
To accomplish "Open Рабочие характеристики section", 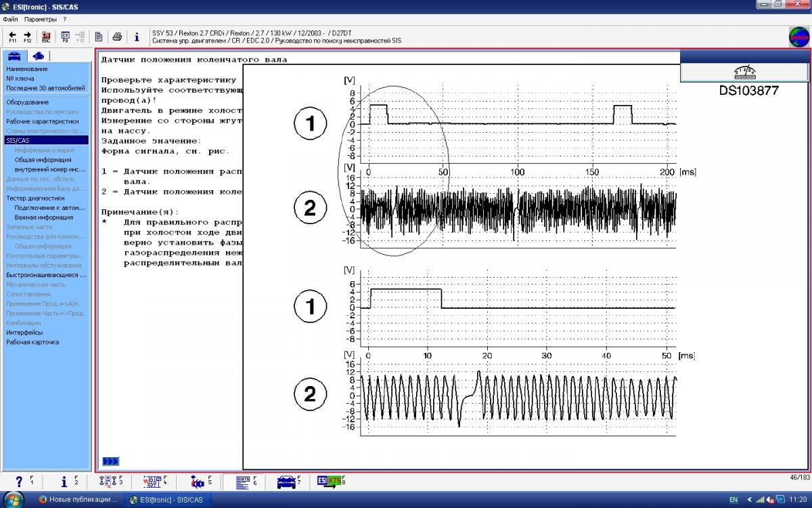I will [43, 121].
